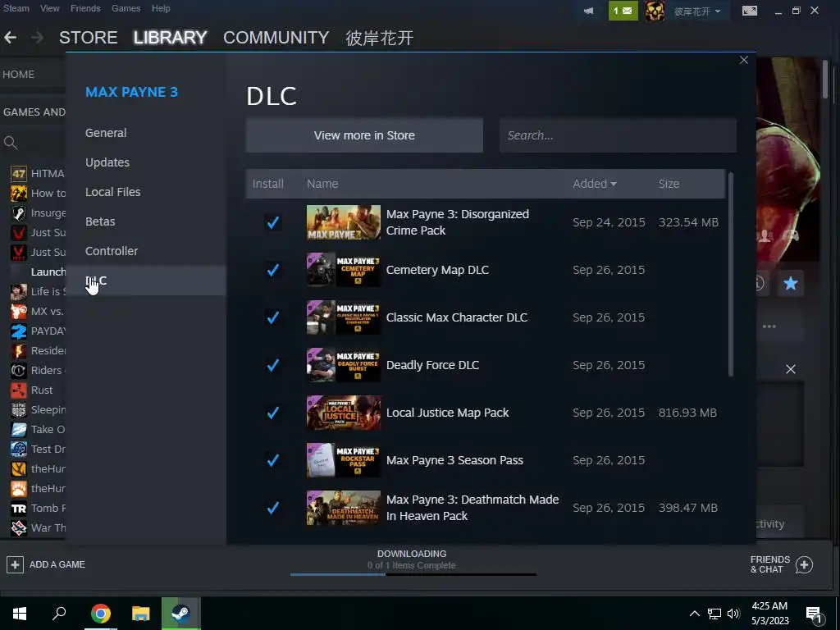840x630 pixels.
Task: Select the Tomb Raider game icon
Action: pos(19,509)
